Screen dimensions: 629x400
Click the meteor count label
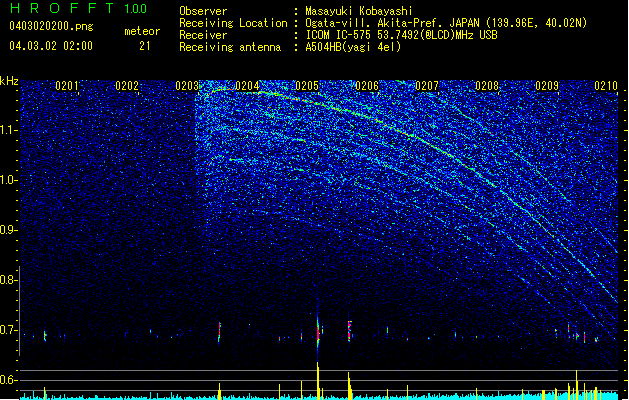pos(142,31)
